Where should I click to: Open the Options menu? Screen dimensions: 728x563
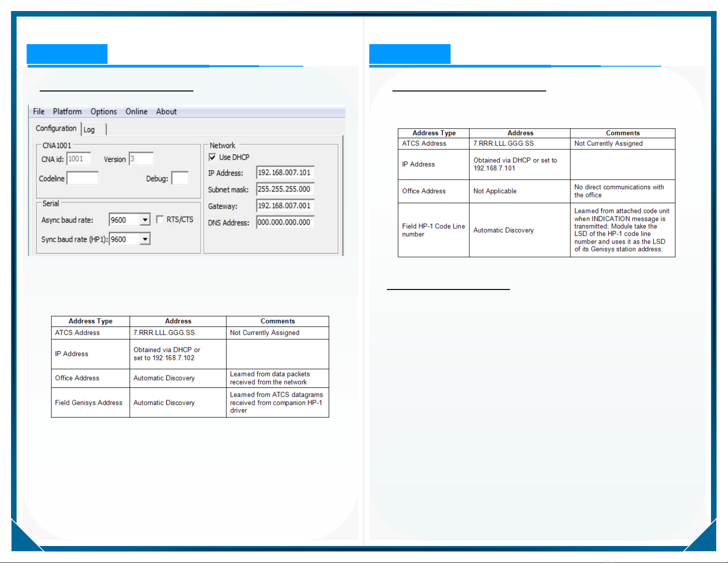(103, 112)
